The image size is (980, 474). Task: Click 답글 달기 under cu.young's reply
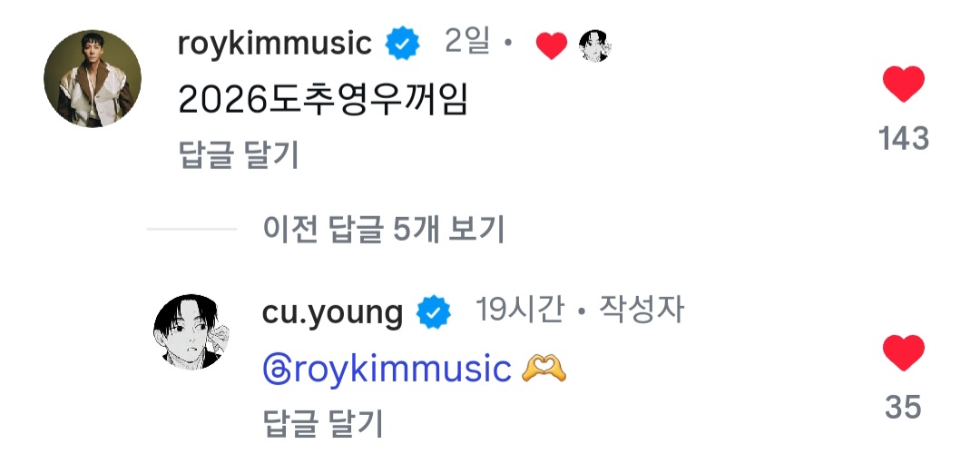point(323,423)
